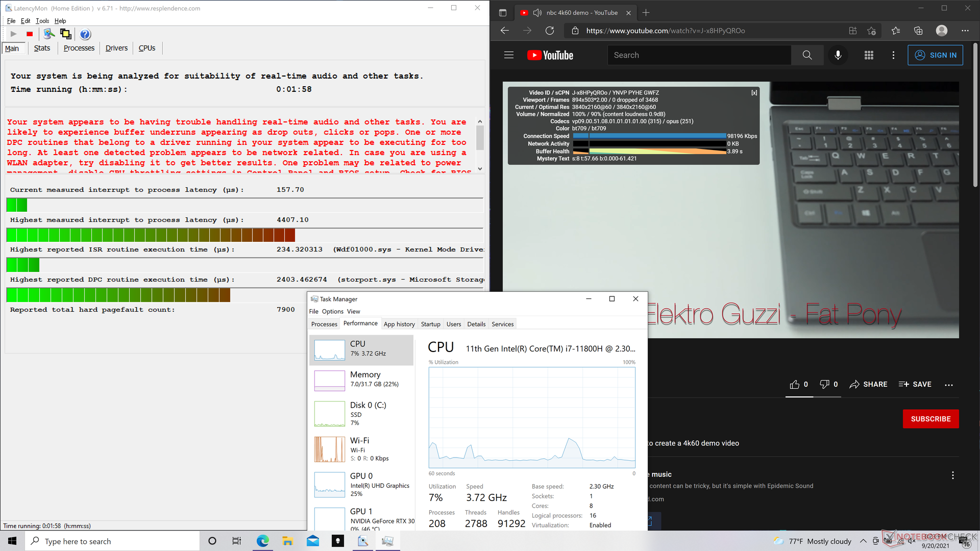
Task: Click the YouTube voice search microphone
Action: [838, 55]
